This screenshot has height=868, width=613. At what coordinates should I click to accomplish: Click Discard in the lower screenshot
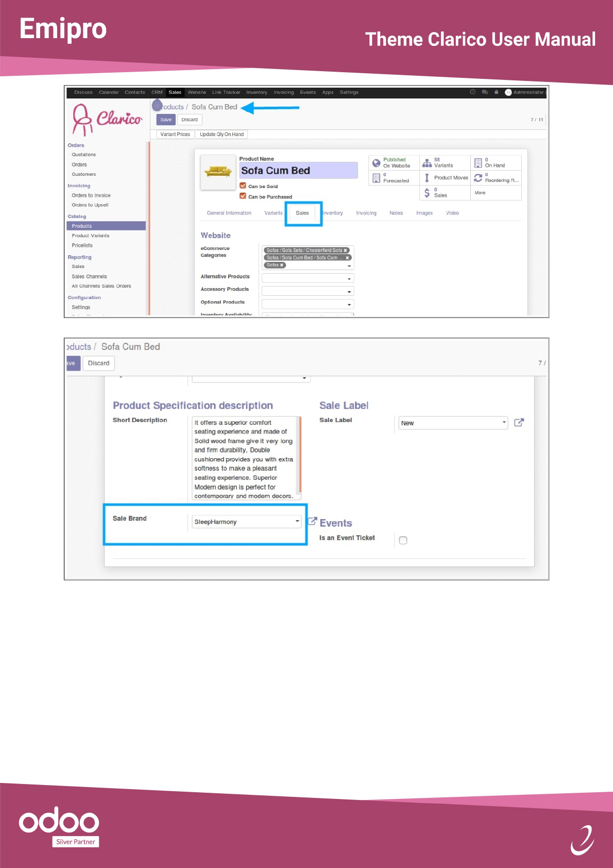click(x=98, y=363)
